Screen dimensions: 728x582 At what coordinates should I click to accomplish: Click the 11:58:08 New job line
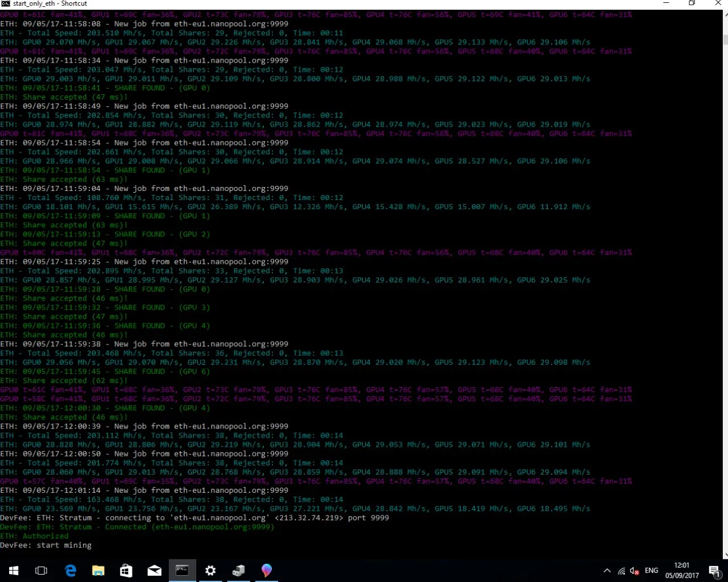pyautogui.click(x=144, y=24)
